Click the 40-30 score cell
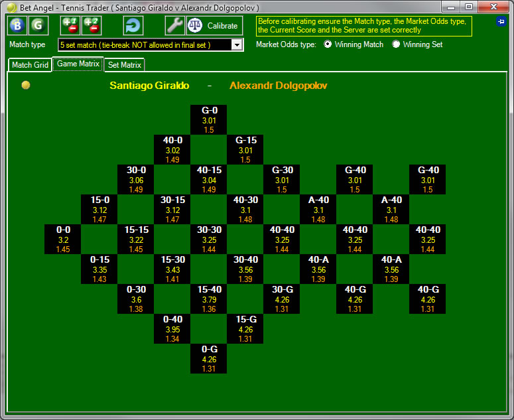The width and height of the screenshot is (514, 420). point(245,209)
